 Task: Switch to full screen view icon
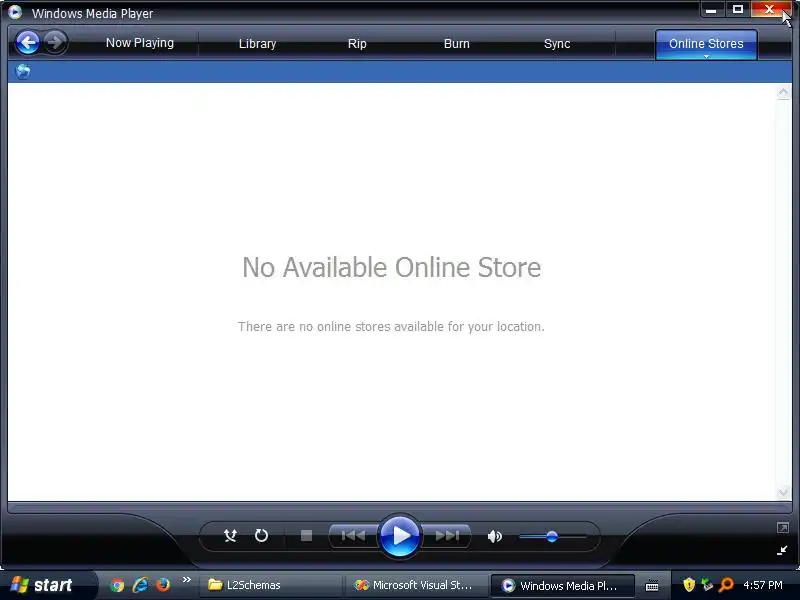point(783,528)
